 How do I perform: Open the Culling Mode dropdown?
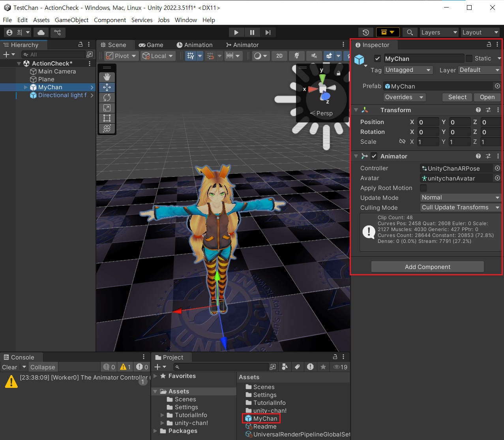pos(461,207)
